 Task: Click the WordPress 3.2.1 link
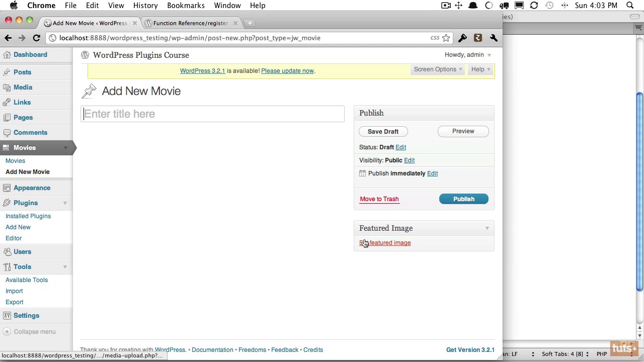[202, 71]
